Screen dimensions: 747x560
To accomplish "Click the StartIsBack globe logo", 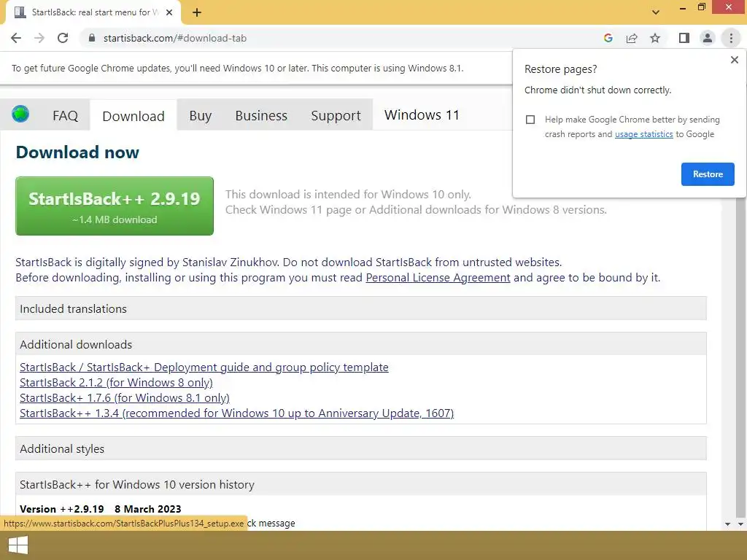I will [20, 114].
